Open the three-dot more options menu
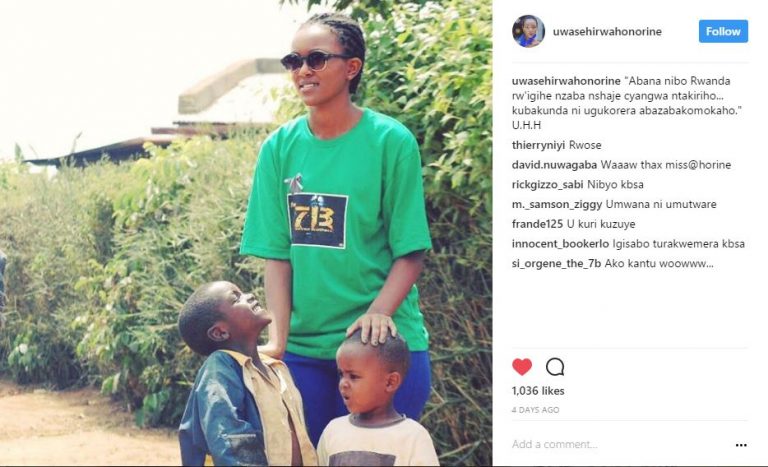The width and height of the screenshot is (768, 467). [x=741, y=445]
